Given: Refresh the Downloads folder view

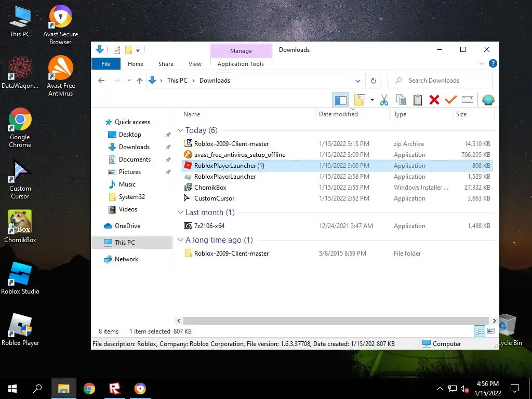Looking at the screenshot, I should (373, 81).
